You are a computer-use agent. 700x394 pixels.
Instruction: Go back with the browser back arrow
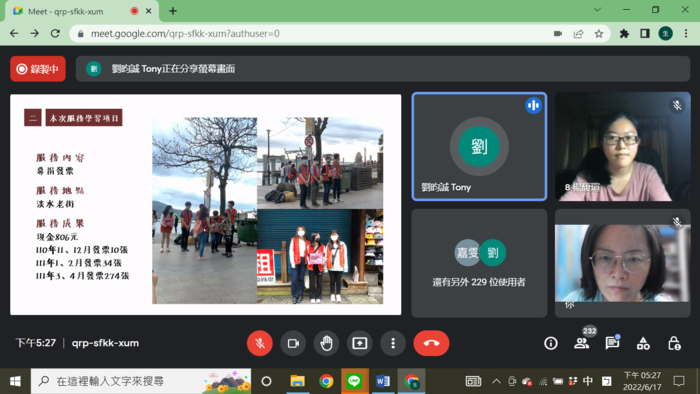pyautogui.click(x=14, y=33)
